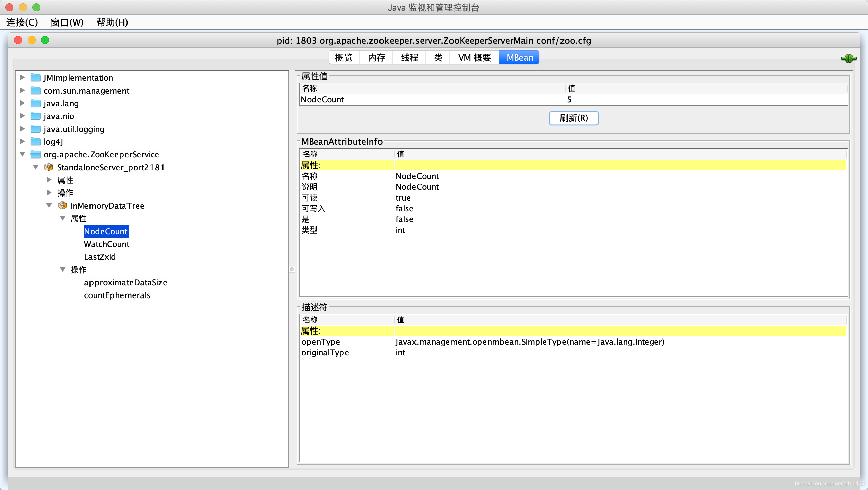Select the InMemoryDataTree label

[x=107, y=206]
